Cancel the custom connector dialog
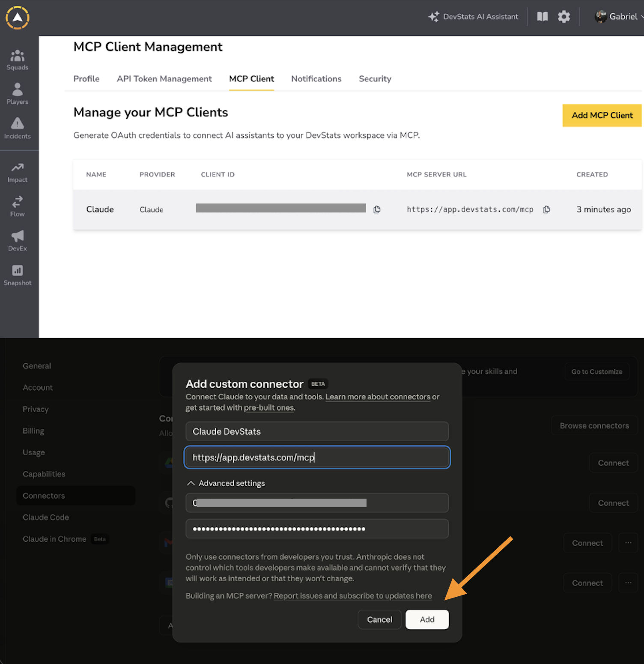The width and height of the screenshot is (644, 664). tap(379, 619)
